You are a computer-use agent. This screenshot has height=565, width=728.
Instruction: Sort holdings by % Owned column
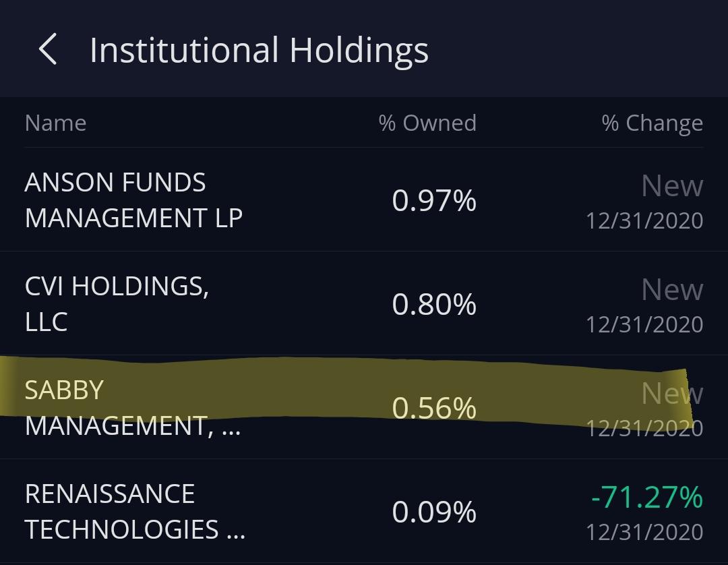[428, 123]
